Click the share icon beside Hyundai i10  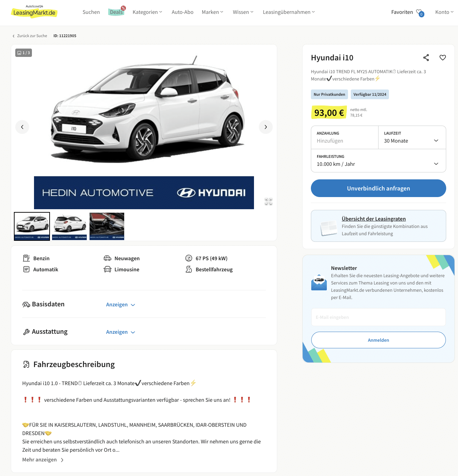426,58
